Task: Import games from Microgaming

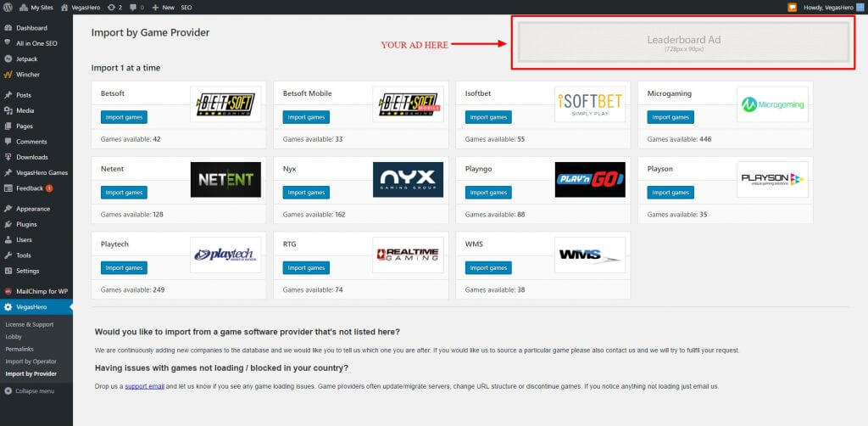Action: (x=670, y=117)
